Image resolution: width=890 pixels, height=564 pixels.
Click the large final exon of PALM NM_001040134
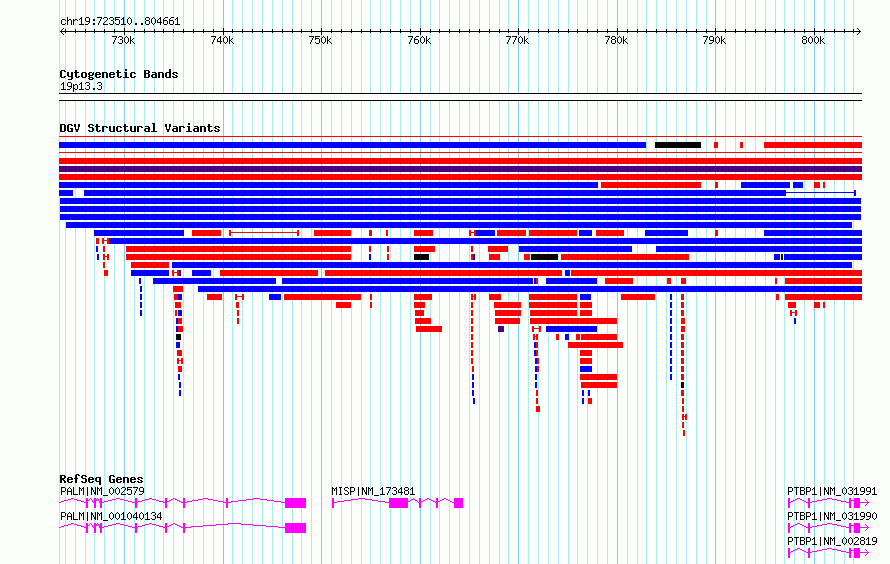pos(295,528)
